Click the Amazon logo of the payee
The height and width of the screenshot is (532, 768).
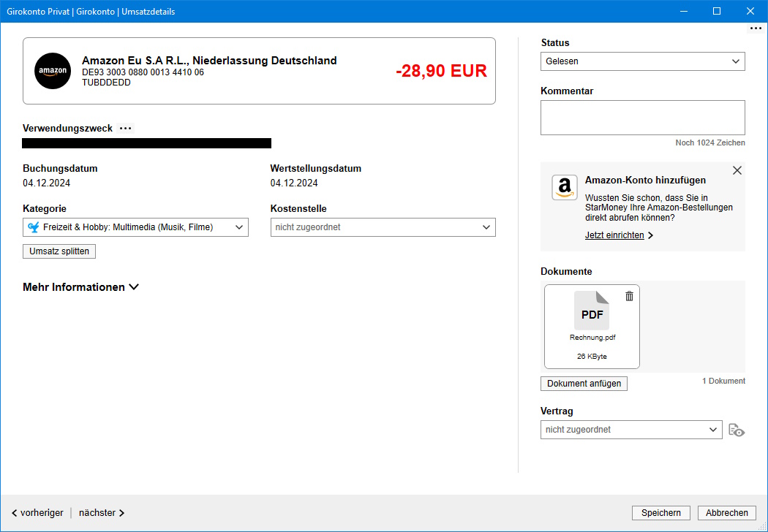pos(53,71)
